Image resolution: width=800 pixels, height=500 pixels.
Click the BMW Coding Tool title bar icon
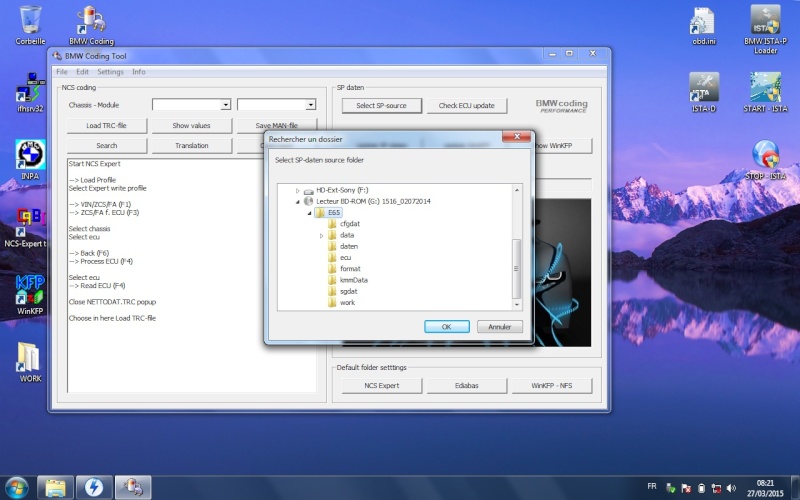[57, 56]
